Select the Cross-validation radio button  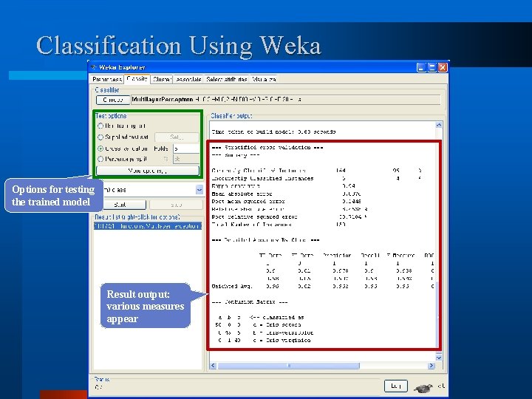100,149
